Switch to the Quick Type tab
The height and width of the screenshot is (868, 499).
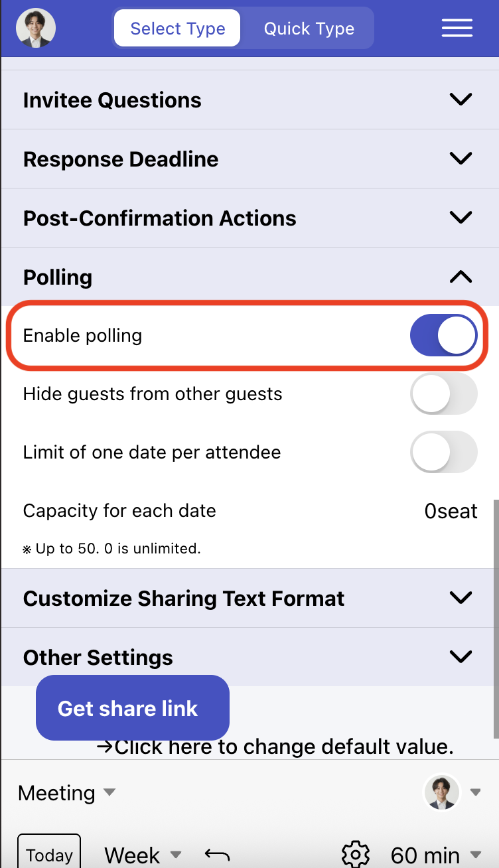click(309, 28)
